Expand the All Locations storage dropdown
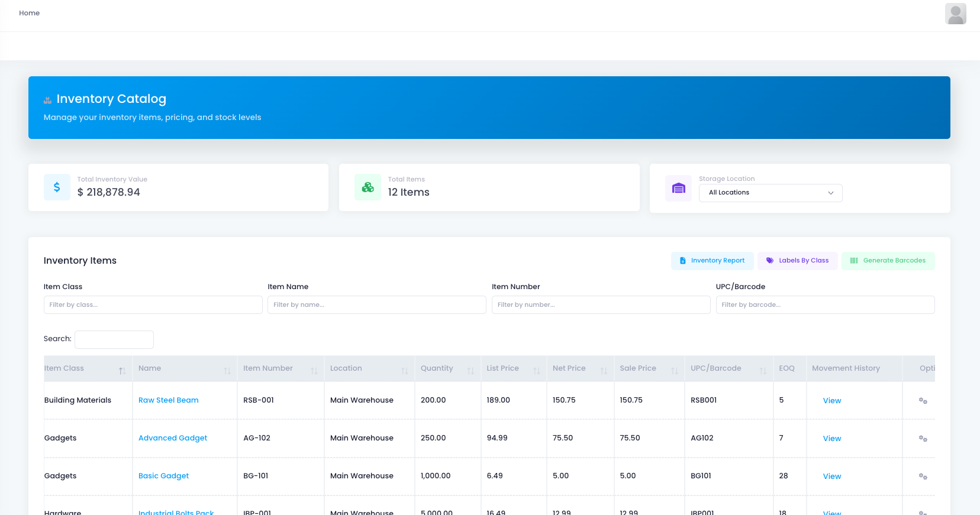Image resolution: width=980 pixels, height=515 pixels. click(x=770, y=193)
